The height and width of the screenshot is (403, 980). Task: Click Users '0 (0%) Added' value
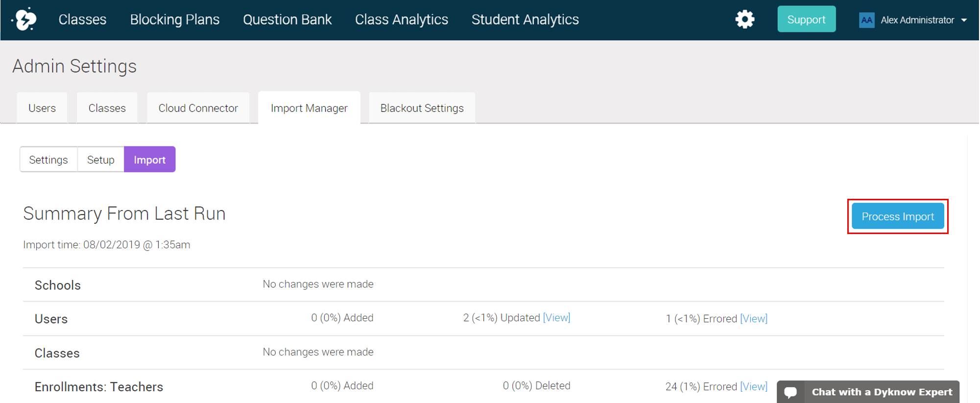tap(342, 318)
